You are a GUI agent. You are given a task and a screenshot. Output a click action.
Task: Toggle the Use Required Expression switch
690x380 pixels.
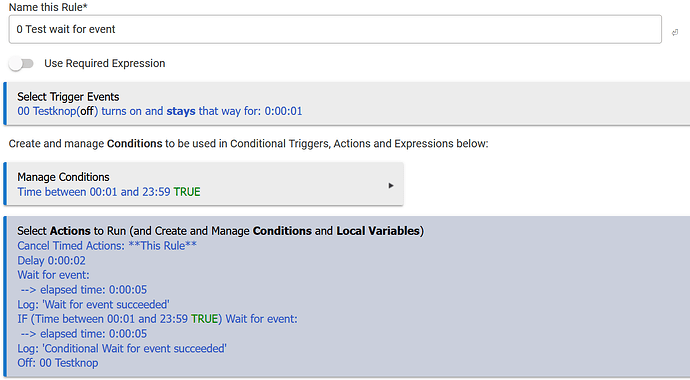[x=21, y=64]
